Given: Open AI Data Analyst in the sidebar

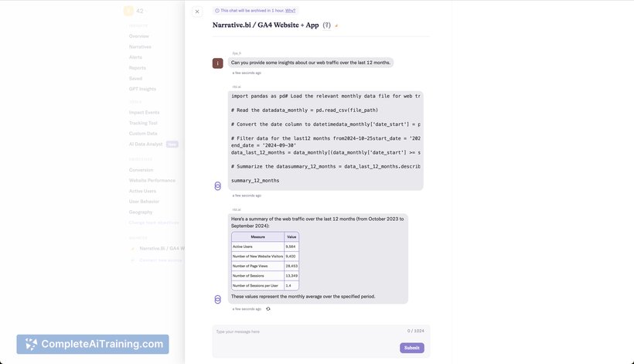Looking at the screenshot, I should pos(145,144).
